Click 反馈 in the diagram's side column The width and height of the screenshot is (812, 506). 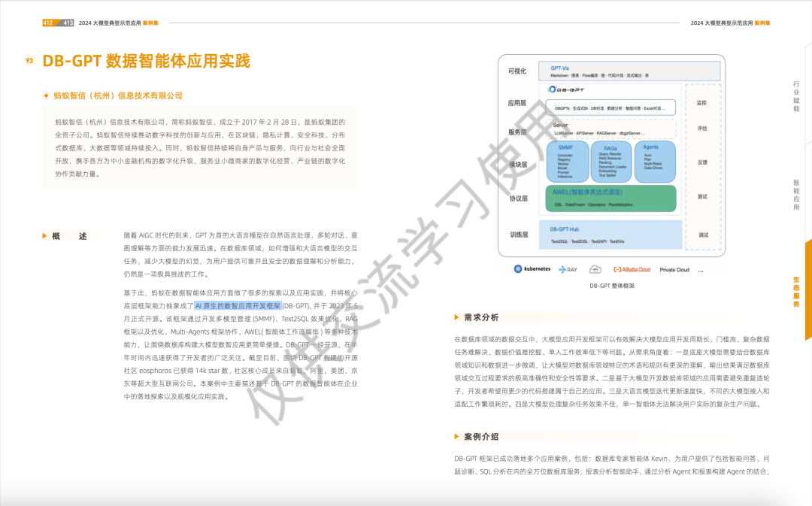point(702,162)
